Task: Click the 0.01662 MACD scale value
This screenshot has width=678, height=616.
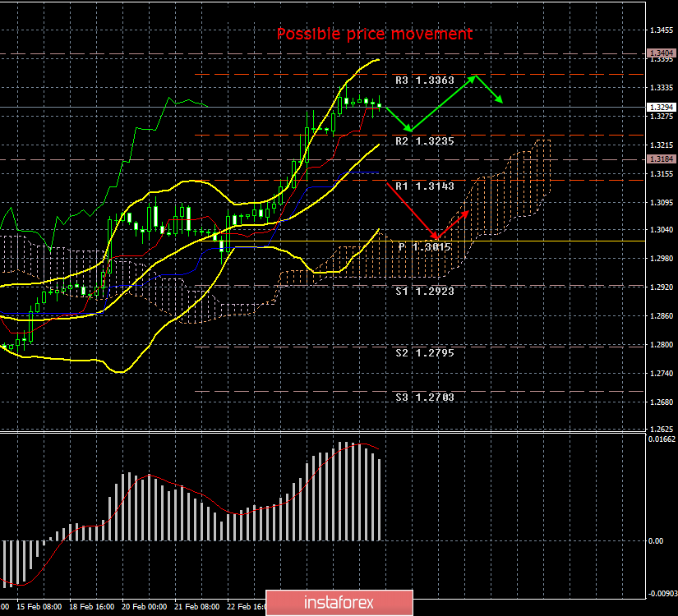Action: tap(662, 439)
